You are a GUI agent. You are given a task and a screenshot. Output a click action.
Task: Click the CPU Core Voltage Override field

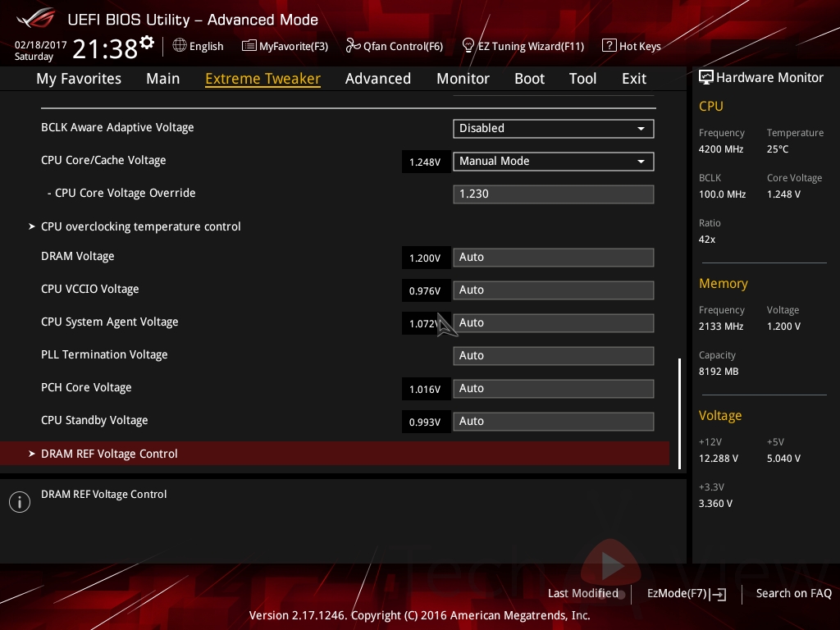pyautogui.click(x=554, y=194)
